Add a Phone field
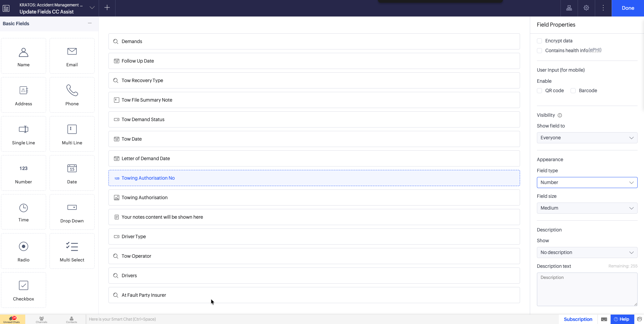 pos(72,95)
